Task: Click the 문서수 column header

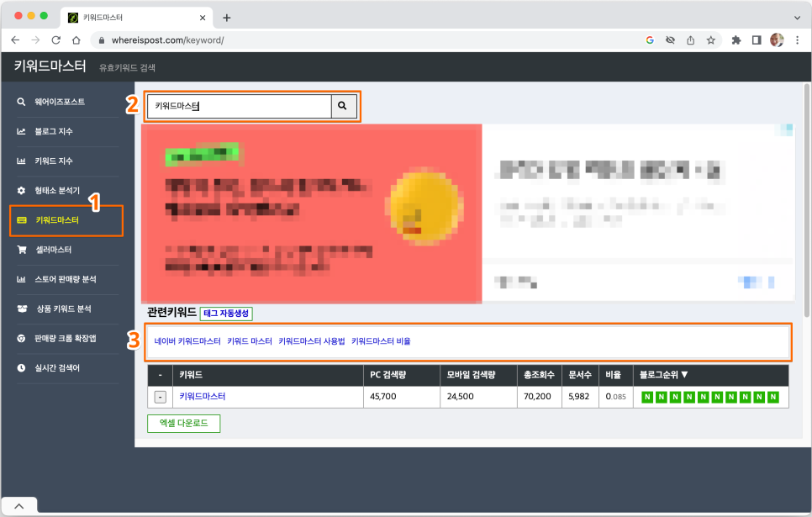Action: 580,375
